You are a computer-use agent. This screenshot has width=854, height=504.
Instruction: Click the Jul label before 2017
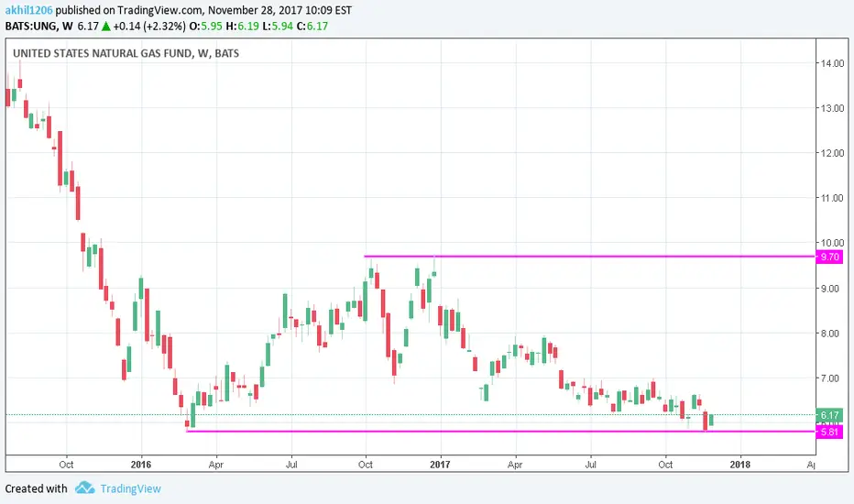(x=291, y=465)
